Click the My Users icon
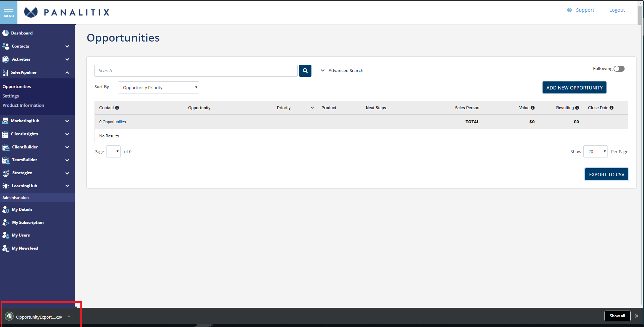 [6, 235]
